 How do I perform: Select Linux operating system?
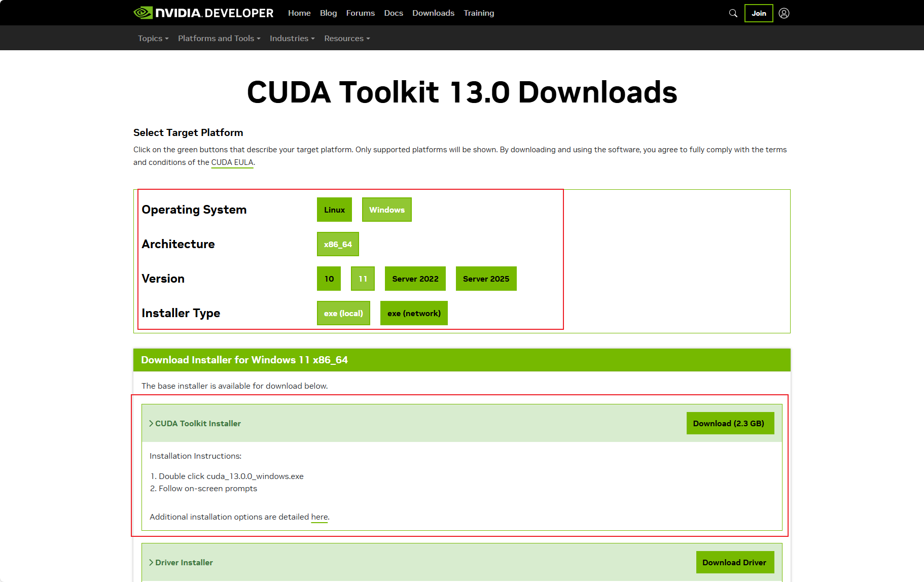point(334,210)
